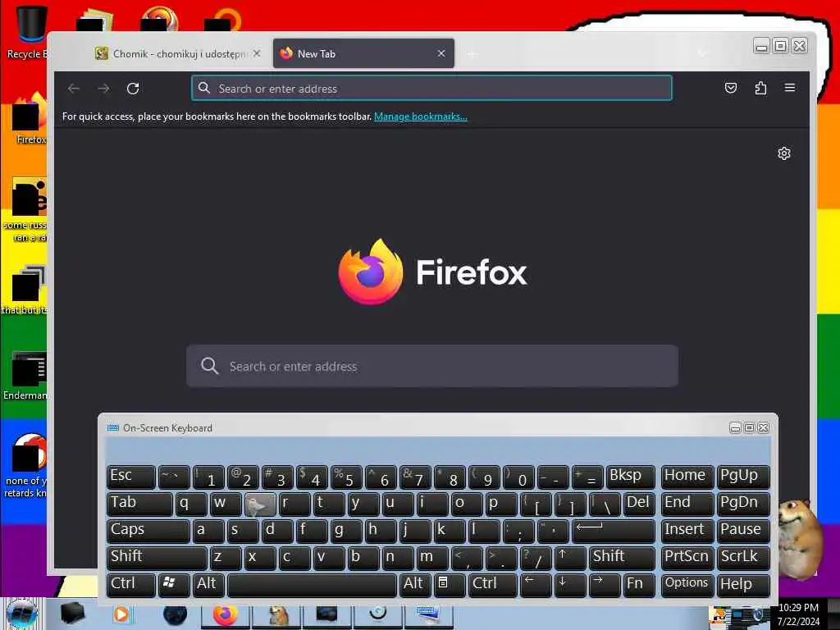The height and width of the screenshot is (630, 840).
Task: Click the Help key
Action: point(743,585)
